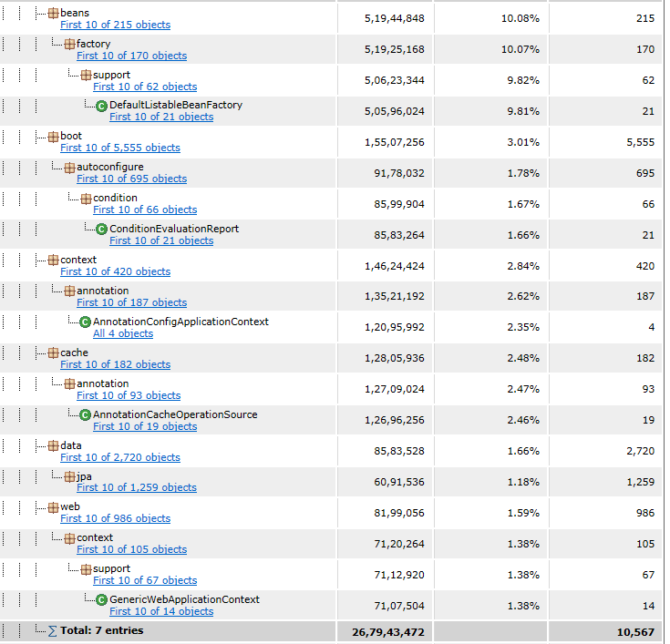Click the AnnotationCacheOperationSource class icon
The image size is (670, 644).
(x=86, y=414)
